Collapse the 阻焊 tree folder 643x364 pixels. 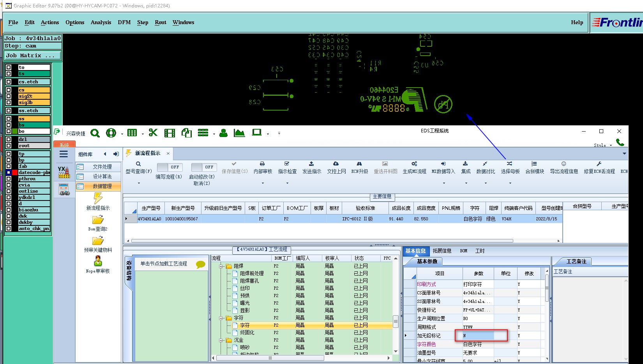tap(221, 266)
